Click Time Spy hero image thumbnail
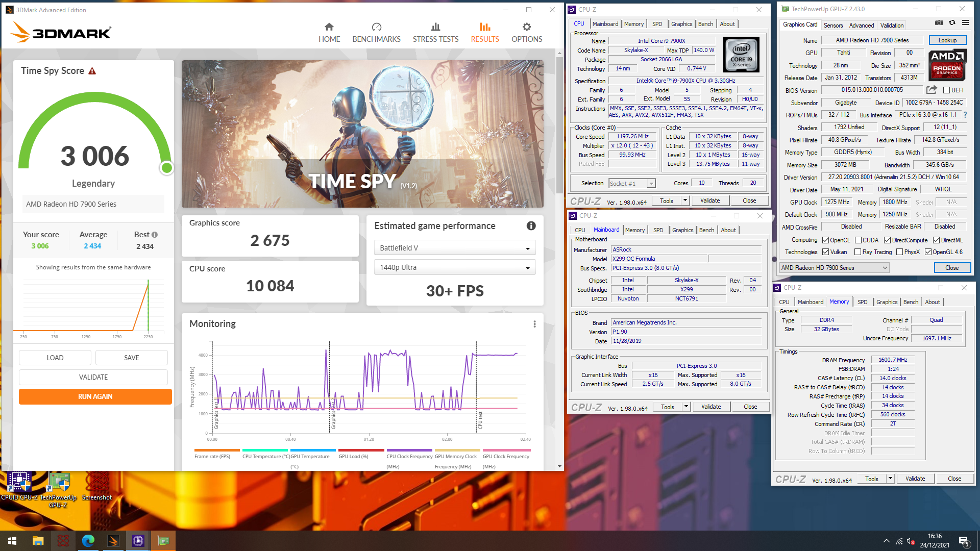This screenshot has width=980, height=551. [x=362, y=134]
